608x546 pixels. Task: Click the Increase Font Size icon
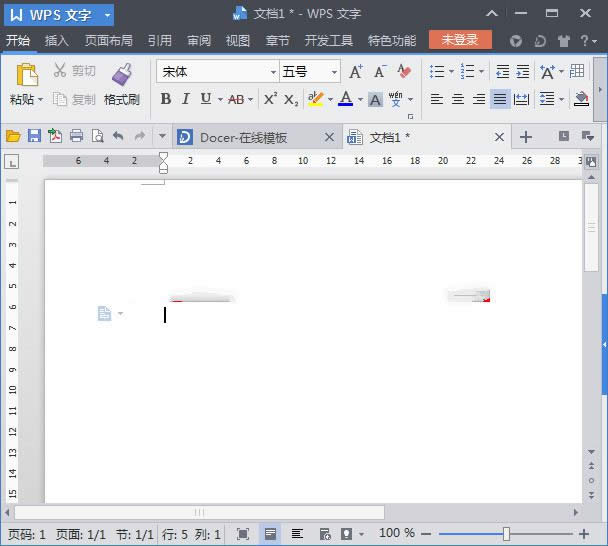click(x=356, y=72)
